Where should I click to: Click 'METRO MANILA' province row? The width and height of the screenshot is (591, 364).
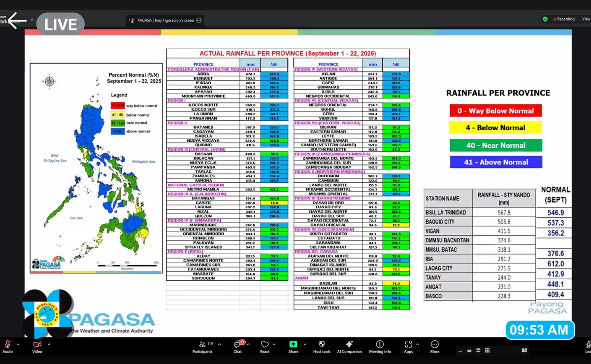point(228,189)
